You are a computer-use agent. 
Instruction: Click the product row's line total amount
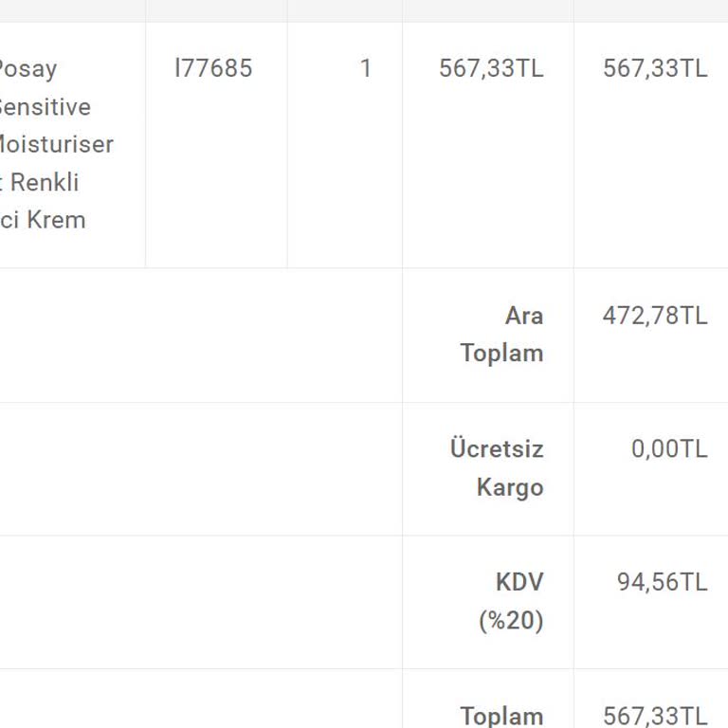click(654, 69)
